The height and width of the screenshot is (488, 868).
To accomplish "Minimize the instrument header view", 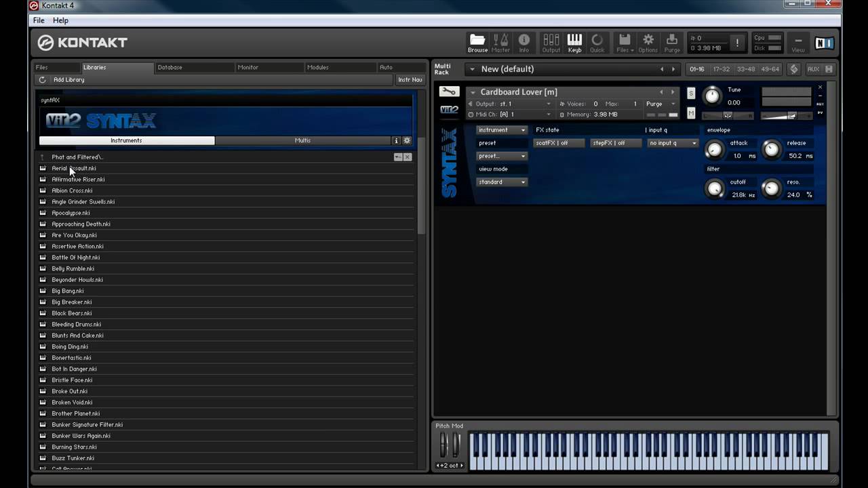I will coord(820,96).
